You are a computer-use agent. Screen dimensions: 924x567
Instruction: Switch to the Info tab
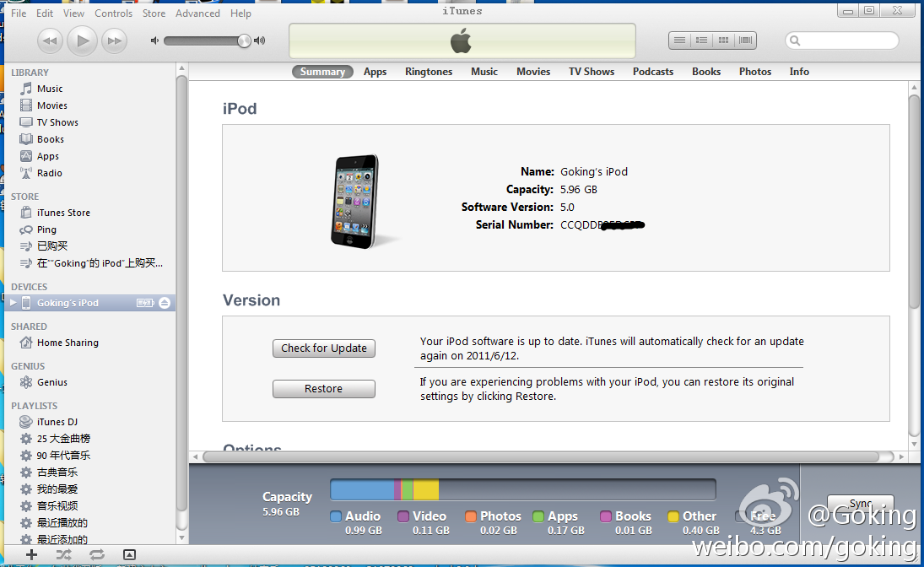coord(799,72)
